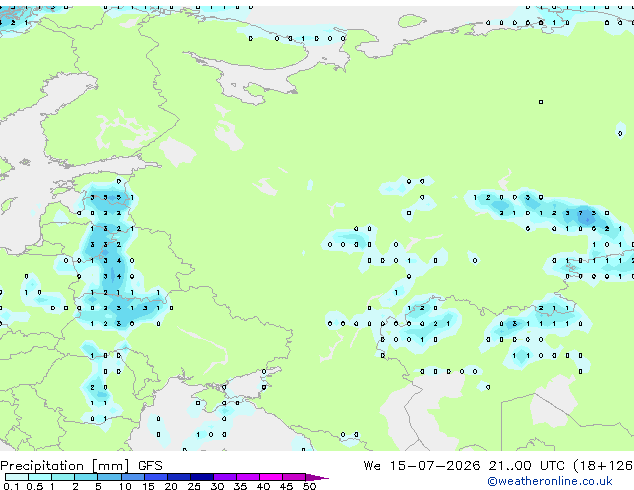
Task: Click the 'Precipitation [mm] GFS' title
Action: [x=81, y=466]
